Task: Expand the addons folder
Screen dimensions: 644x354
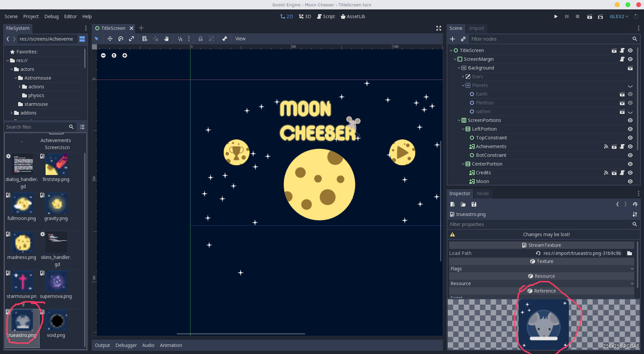Action: coord(11,113)
